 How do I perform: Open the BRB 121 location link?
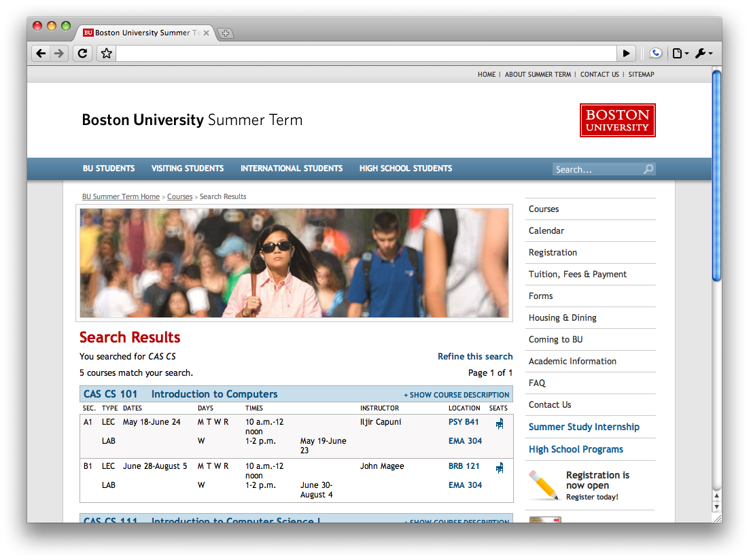coord(464,466)
